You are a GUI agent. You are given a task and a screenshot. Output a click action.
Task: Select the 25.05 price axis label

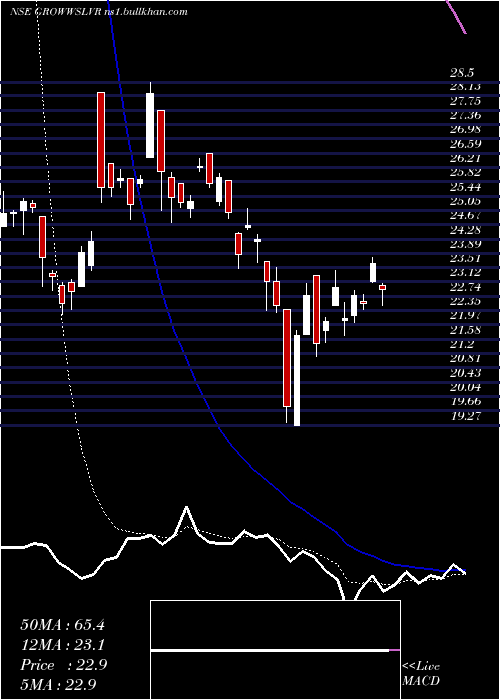(465, 201)
